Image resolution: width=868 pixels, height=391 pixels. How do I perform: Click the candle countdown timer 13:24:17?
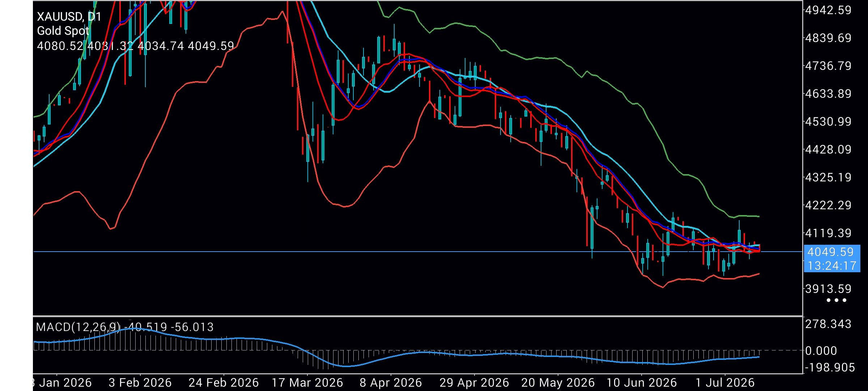(832, 266)
